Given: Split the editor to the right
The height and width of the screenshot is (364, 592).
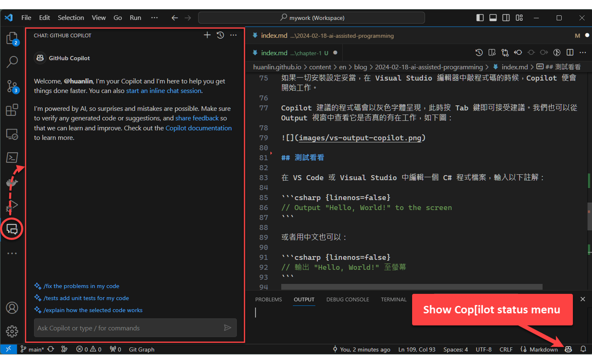Looking at the screenshot, I should [x=570, y=52].
